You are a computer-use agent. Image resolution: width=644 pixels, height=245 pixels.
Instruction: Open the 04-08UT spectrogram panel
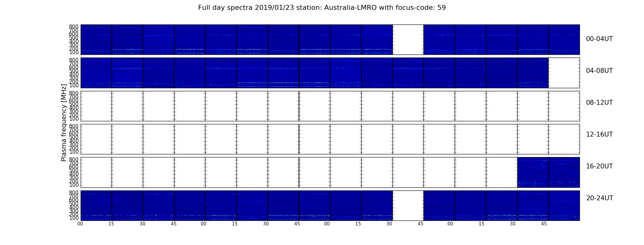[x=330, y=73]
